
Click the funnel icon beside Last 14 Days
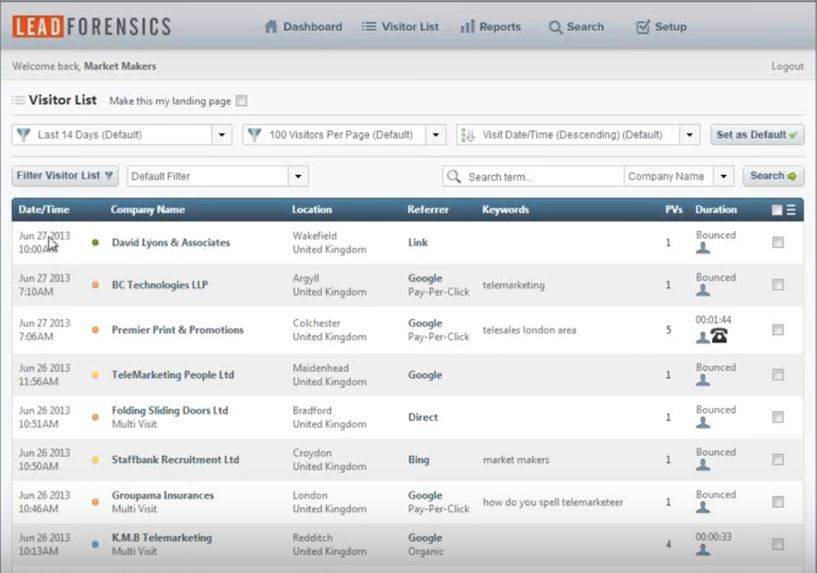tap(23, 135)
